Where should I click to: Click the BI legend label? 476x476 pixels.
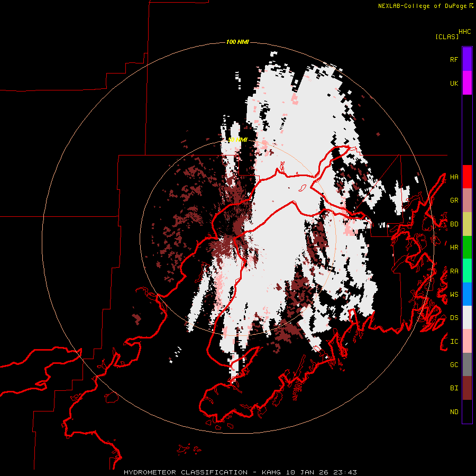(454, 388)
